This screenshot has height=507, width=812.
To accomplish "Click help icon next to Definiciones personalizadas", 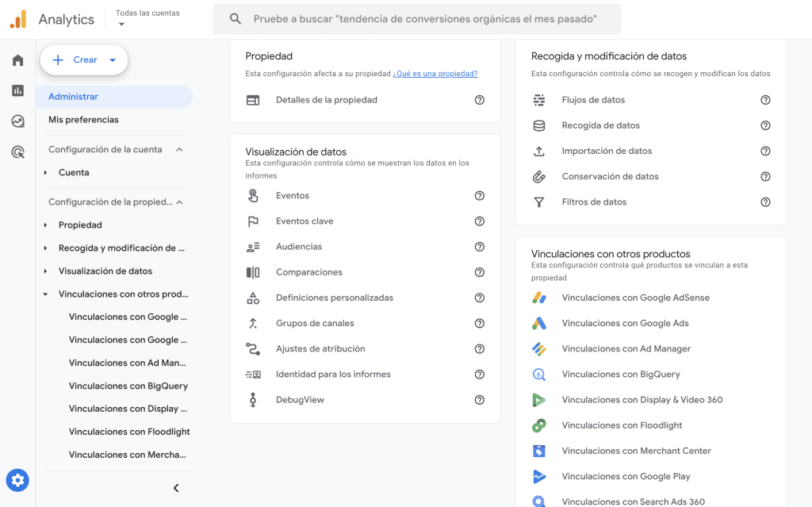I will tap(480, 298).
